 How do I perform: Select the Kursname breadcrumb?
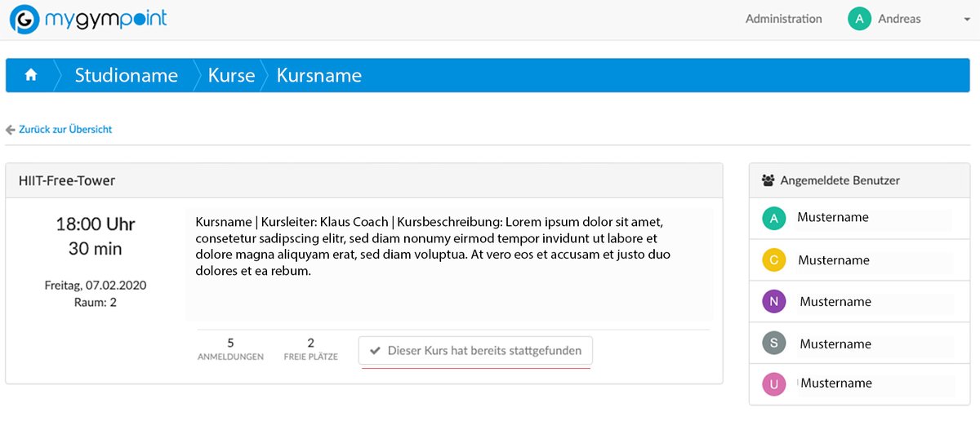[x=318, y=76]
